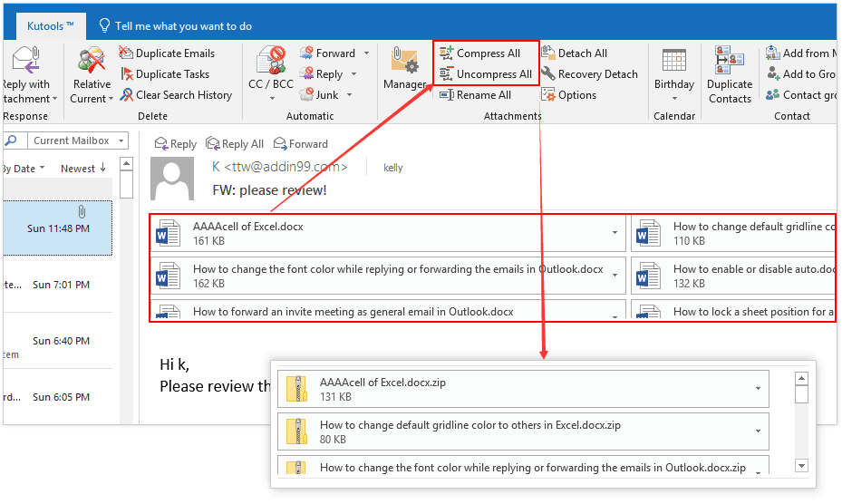Expand the ribbon Forward dropdown arrow
Viewport: 842px width, 504px height.
(x=366, y=53)
